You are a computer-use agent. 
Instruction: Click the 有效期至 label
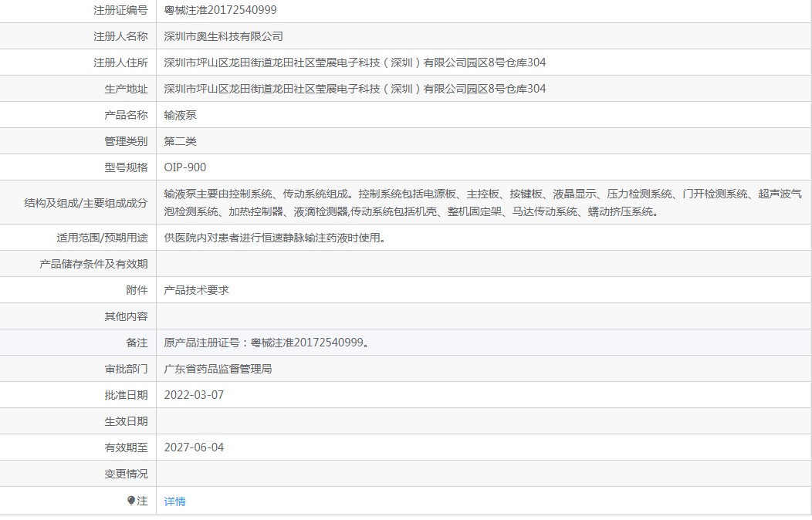click(126, 447)
